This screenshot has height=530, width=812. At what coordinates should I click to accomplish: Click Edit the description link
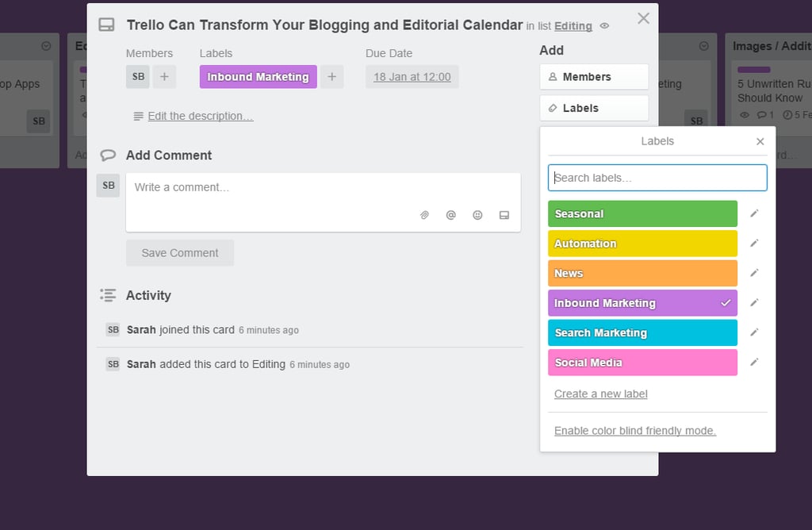[x=201, y=116]
